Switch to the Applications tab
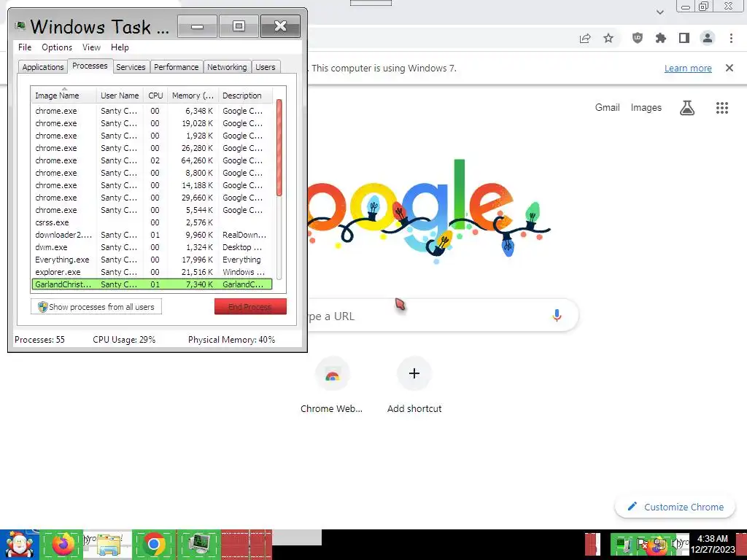This screenshot has width=747, height=560. coord(43,67)
